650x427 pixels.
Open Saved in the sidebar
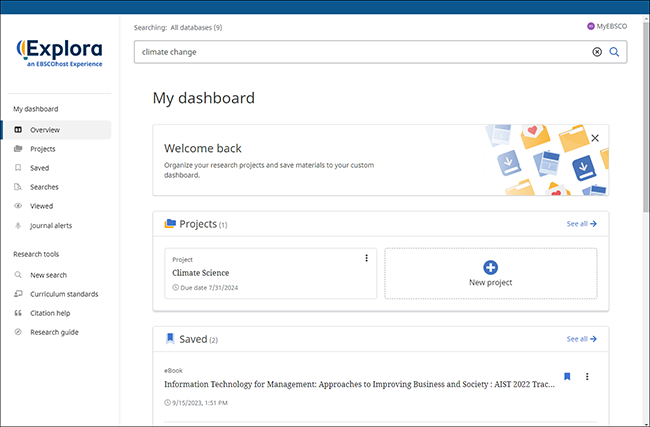pyautogui.click(x=39, y=168)
